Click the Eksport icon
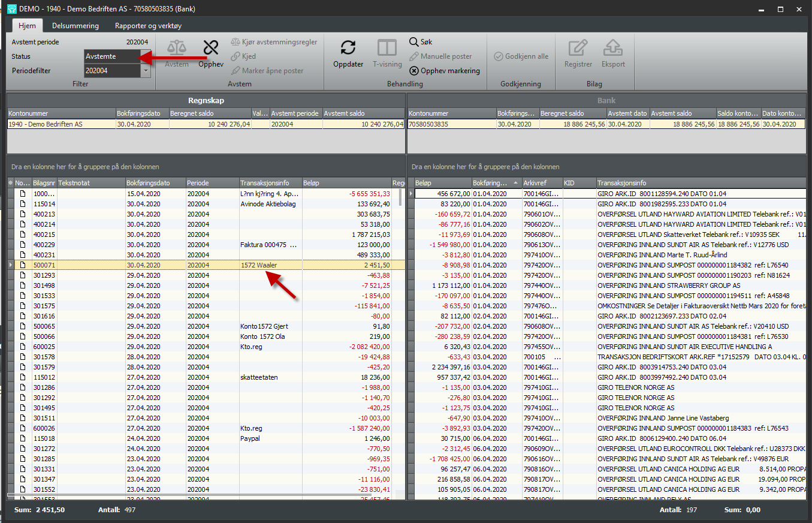The width and height of the screenshot is (812, 523). point(613,48)
